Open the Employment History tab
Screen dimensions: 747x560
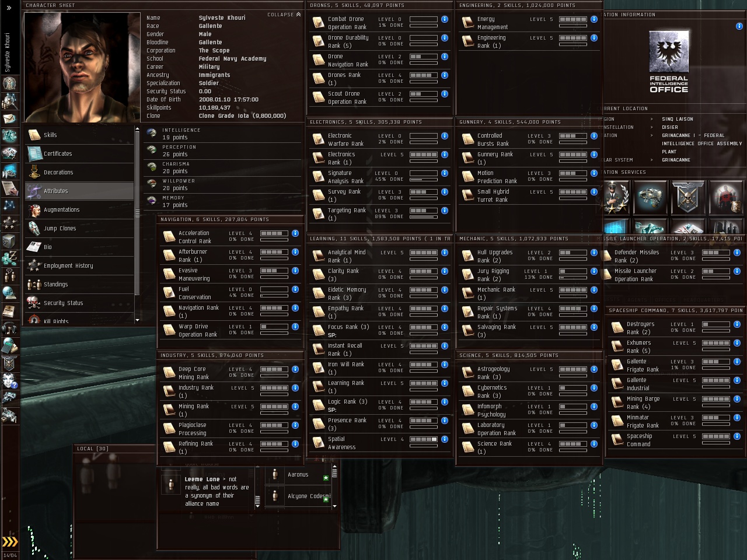pos(79,265)
